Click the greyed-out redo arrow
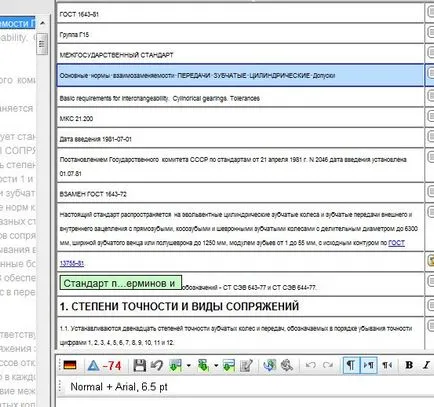Viewport: 434px width, 407px height. tap(328, 365)
